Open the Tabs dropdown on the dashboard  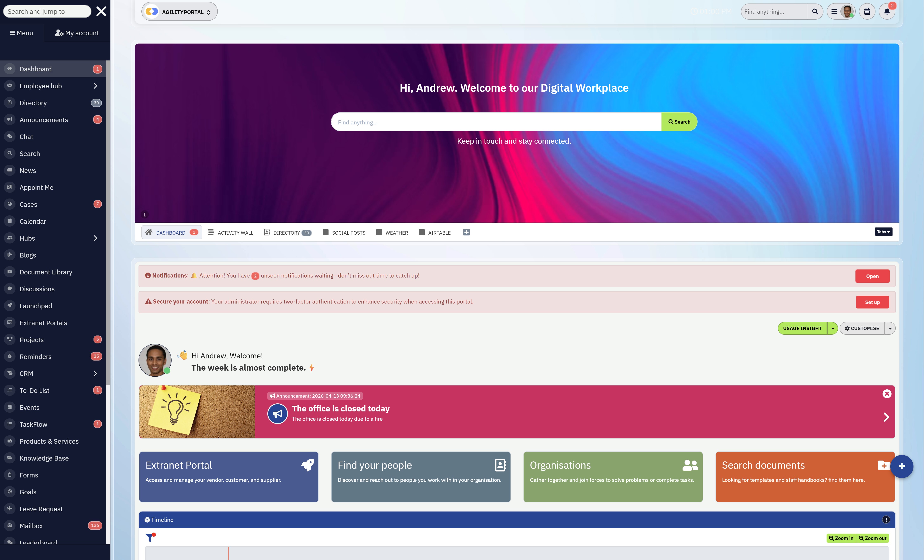(883, 232)
